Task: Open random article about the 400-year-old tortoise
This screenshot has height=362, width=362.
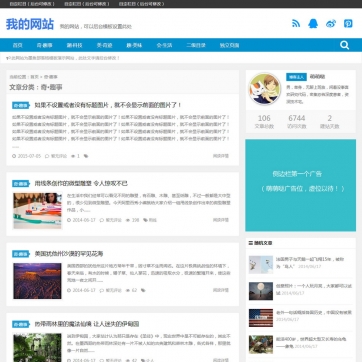Action: (x=311, y=342)
